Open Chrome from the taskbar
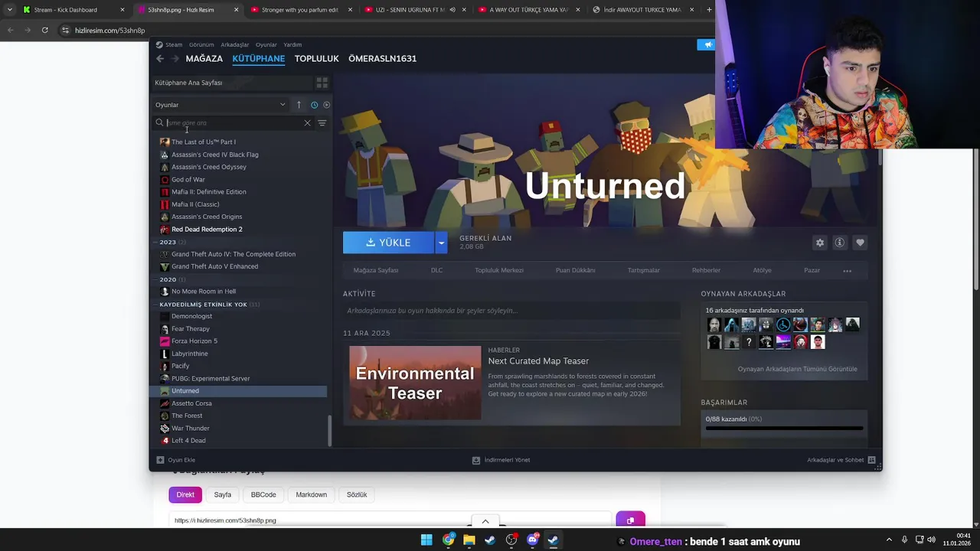The height and width of the screenshot is (551, 980). (448, 540)
